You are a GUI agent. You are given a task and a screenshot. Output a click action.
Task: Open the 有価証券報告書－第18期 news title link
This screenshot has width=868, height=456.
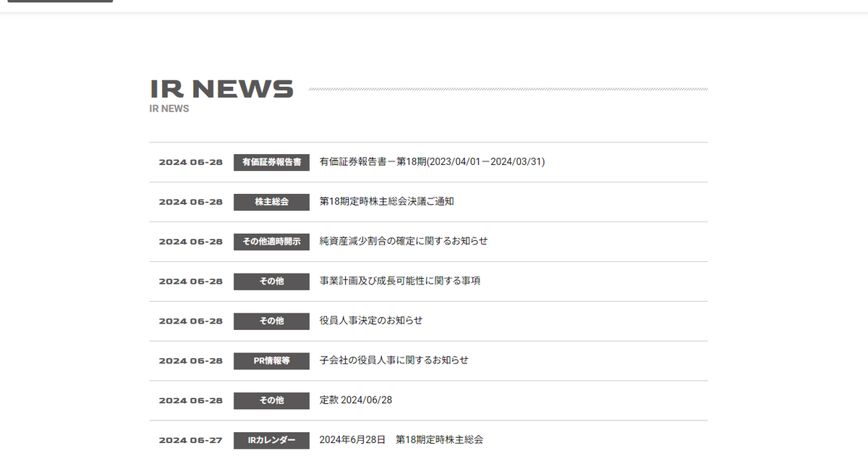point(432,161)
